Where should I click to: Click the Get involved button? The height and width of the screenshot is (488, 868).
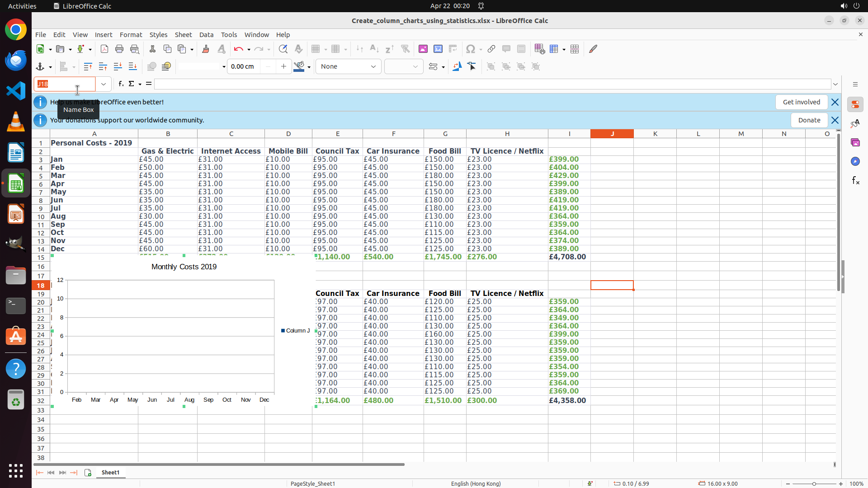801,102
